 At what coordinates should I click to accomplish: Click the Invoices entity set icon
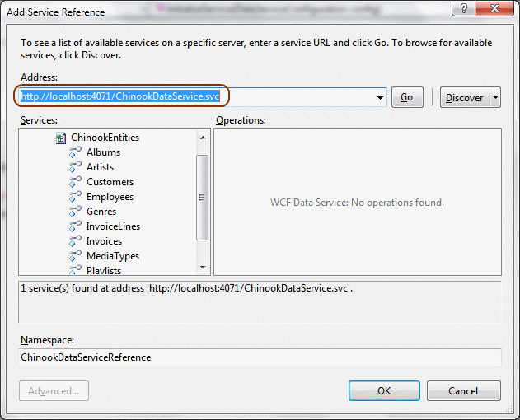[75, 241]
